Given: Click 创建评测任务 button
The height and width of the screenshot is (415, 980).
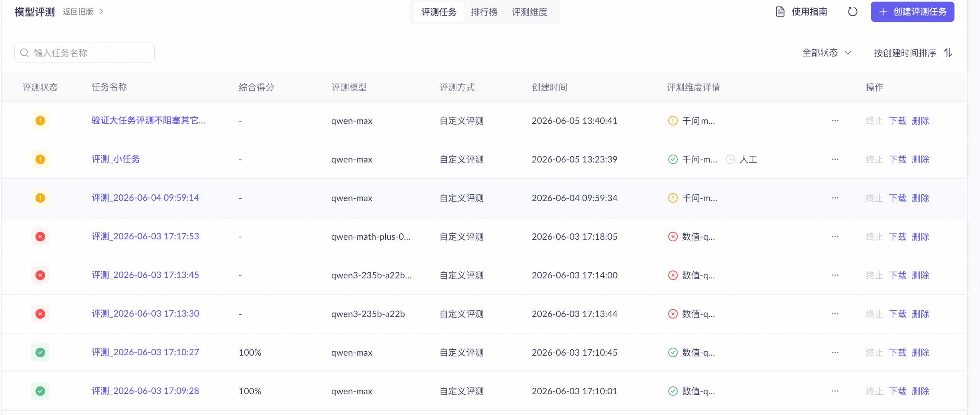Looking at the screenshot, I should click(x=912, y=12).
